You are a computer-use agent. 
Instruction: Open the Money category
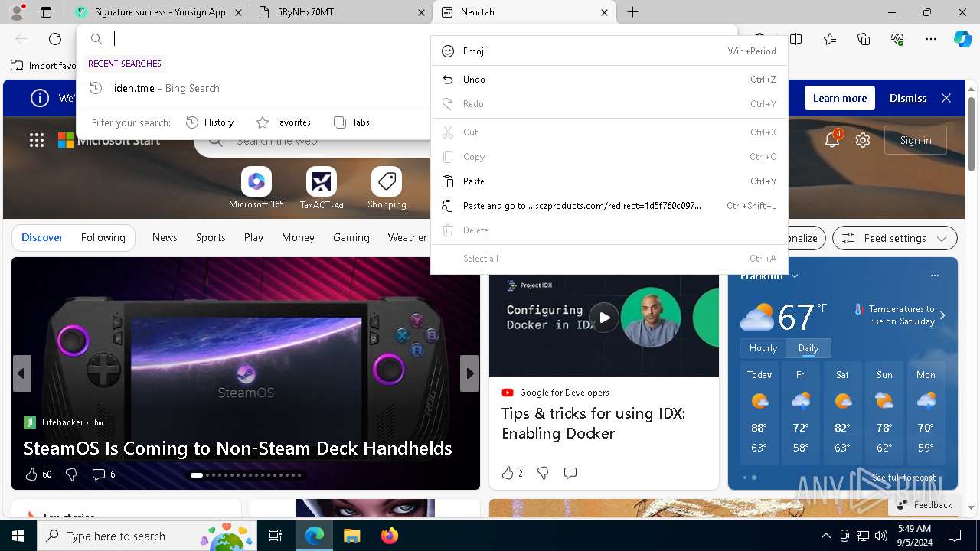[298, 237]
